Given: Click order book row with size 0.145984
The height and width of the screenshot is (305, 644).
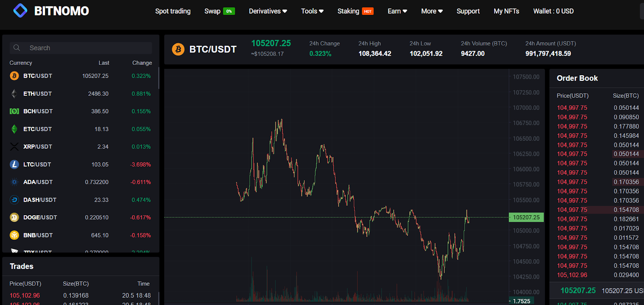Looking at the screenshot, I should point(598,136).
